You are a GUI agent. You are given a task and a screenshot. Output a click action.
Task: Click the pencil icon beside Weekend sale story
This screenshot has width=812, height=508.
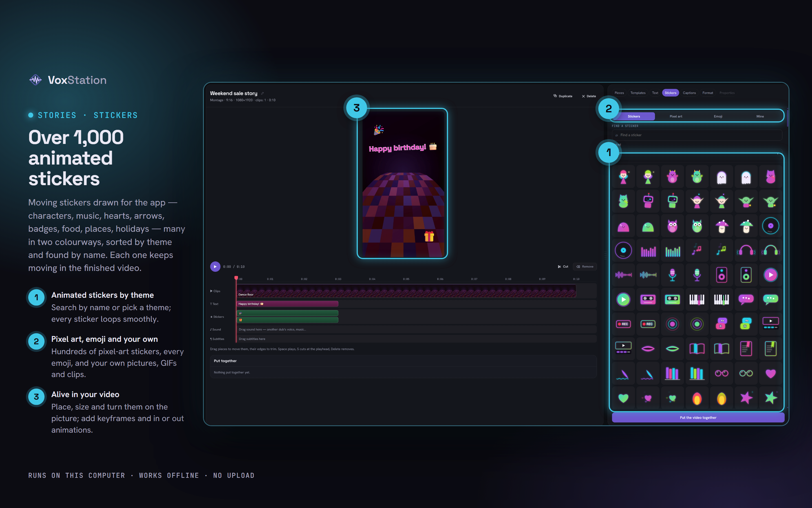click(262, 93)
